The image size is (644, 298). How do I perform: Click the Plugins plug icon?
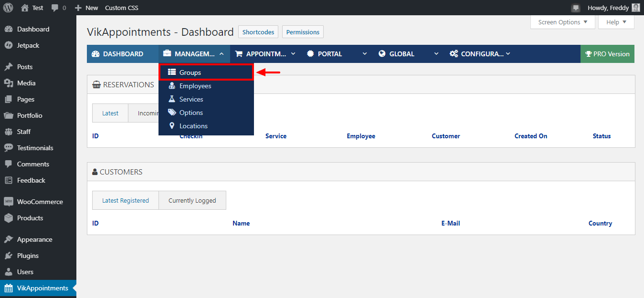coord(8,256)
